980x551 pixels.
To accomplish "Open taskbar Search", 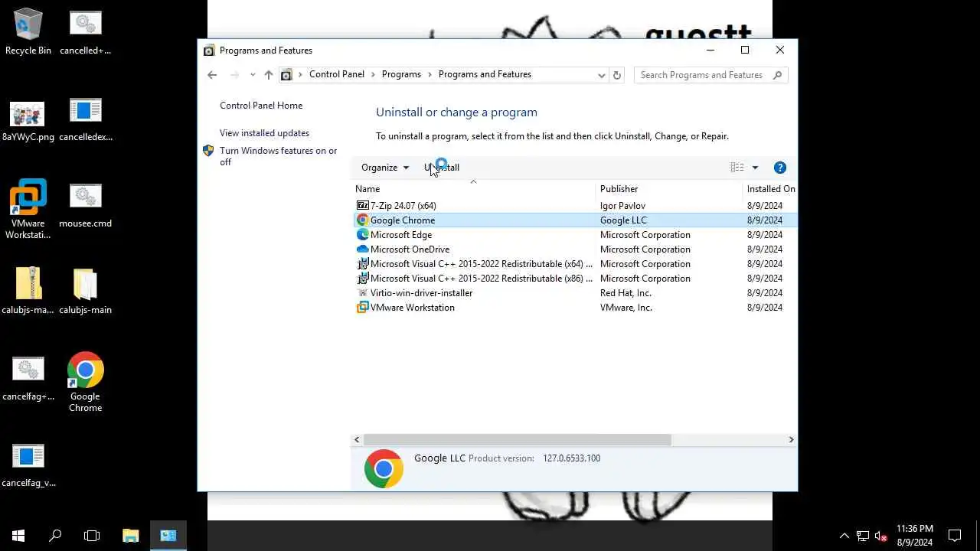I will click(x=55, y=536).
